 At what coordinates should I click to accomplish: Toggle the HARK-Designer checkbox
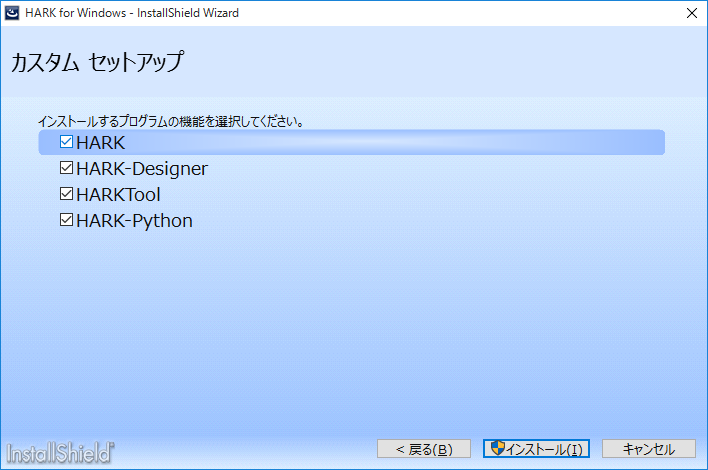66,168
